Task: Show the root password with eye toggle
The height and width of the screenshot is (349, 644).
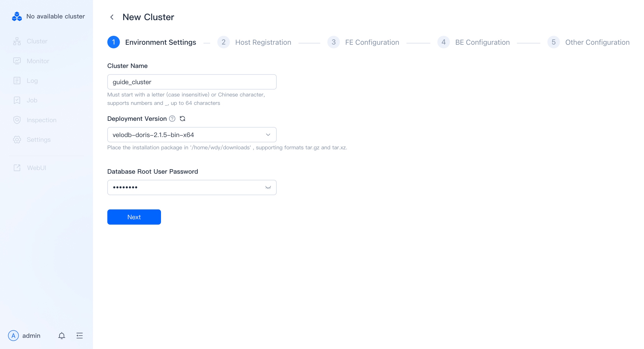Action: (268, 187)
